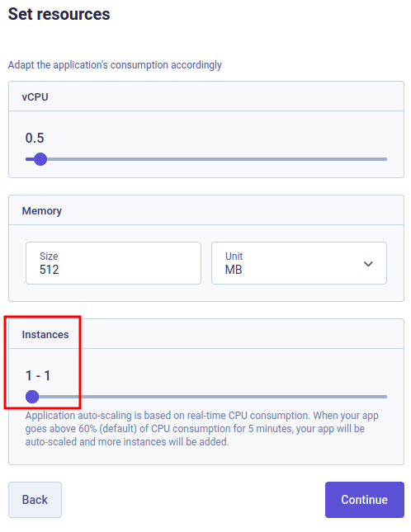
Task: Click the Instances slider handle
Action: pyautogui.click(x=32, y=396)
